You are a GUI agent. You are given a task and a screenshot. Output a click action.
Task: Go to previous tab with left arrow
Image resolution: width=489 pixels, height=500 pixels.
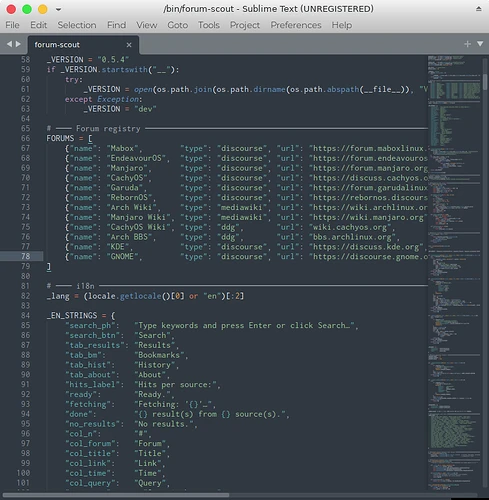pyautogui.click(x=9, y=44)
